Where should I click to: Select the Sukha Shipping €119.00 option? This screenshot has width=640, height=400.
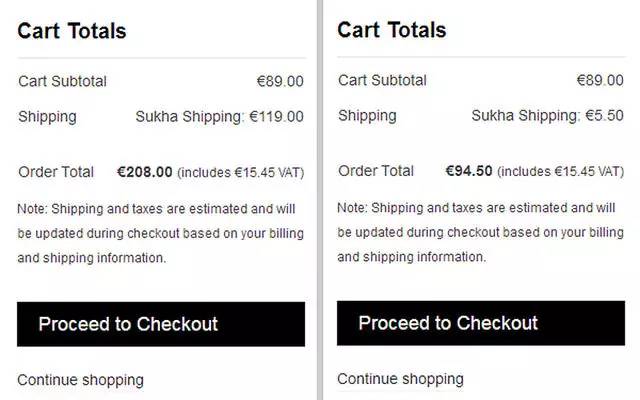coord(219,117)
